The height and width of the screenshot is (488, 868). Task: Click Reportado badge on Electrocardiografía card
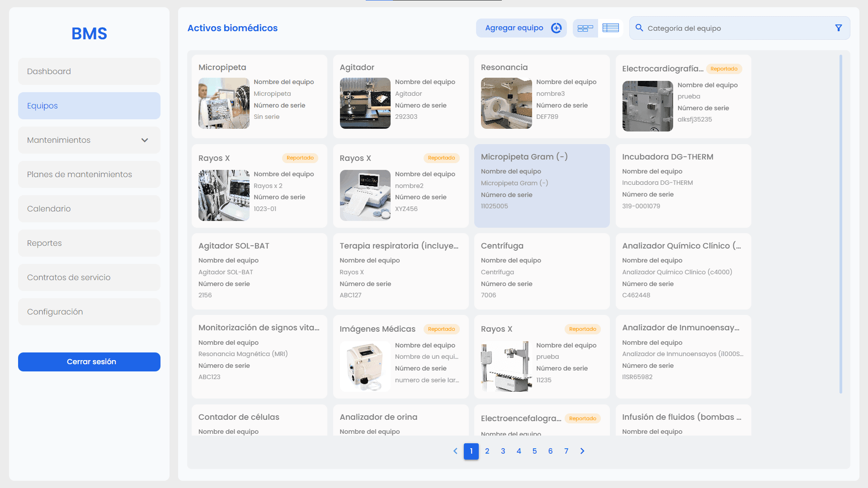pyautogui.click(x=724, y=69)
